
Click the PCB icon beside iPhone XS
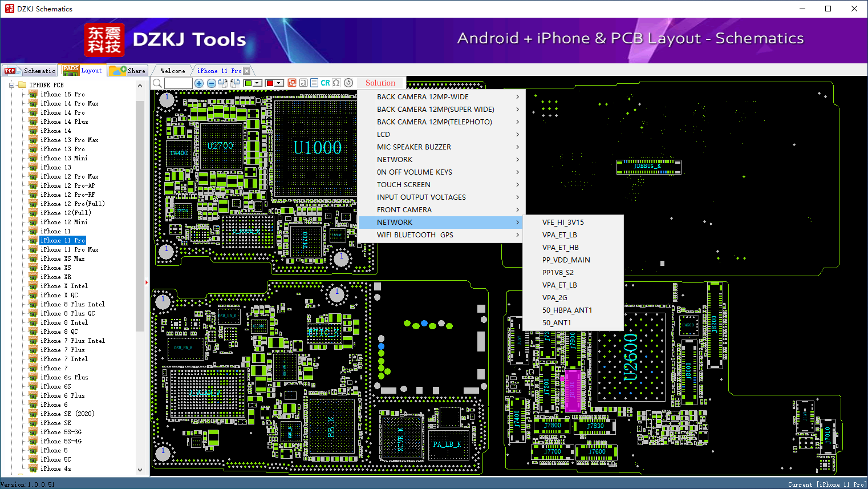click(33, 268)
